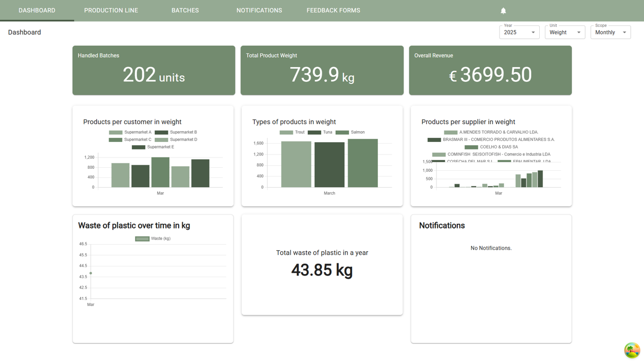644x362 pixels.
Task: Open the Feedback Forms tab
Action: coord(333,11)
